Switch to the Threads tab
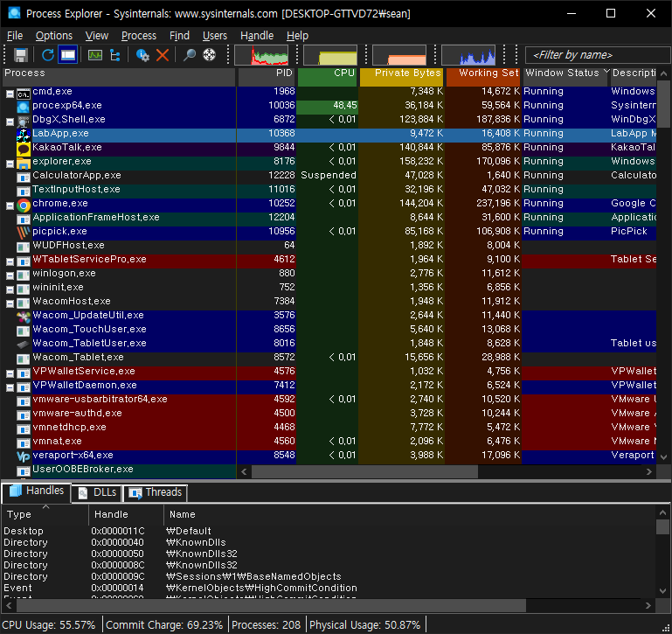The image size is (672, 634). 155,492
